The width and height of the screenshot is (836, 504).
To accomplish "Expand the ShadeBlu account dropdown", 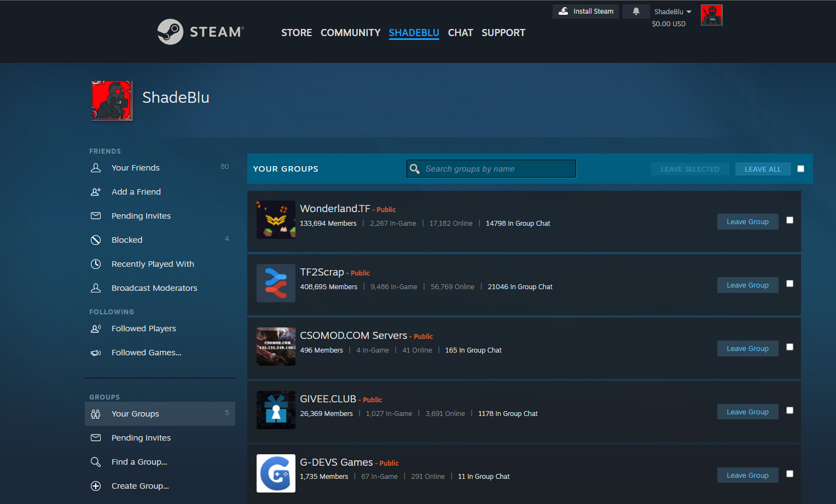I will click(x=672, y=12).
